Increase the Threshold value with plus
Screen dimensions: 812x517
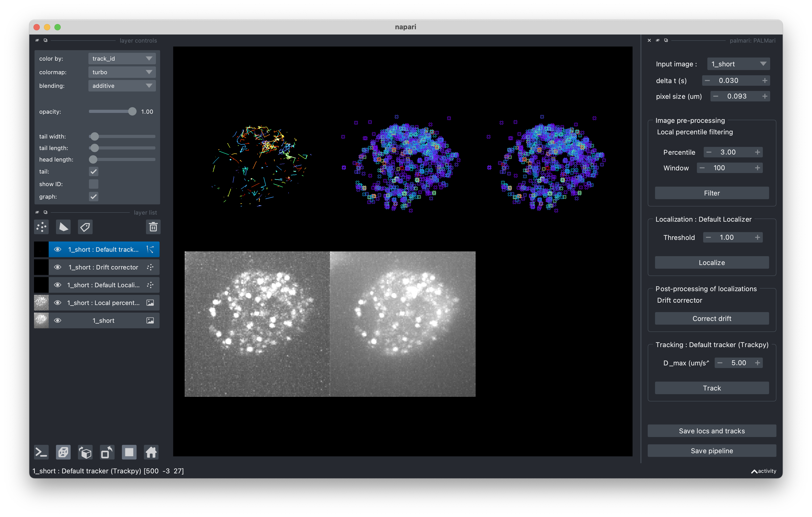[x=757, y=237]
